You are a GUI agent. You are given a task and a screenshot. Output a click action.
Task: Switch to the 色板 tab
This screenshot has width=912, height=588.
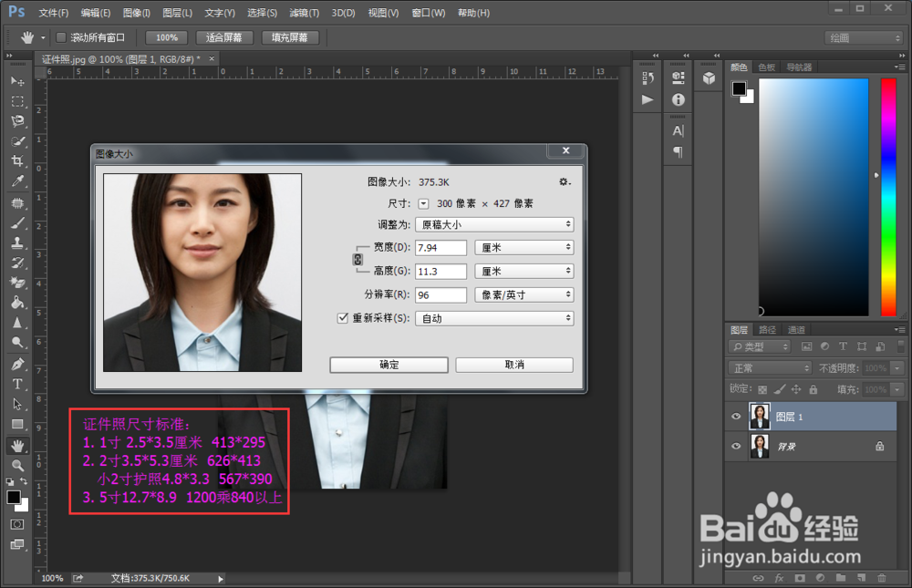[767, 67]
